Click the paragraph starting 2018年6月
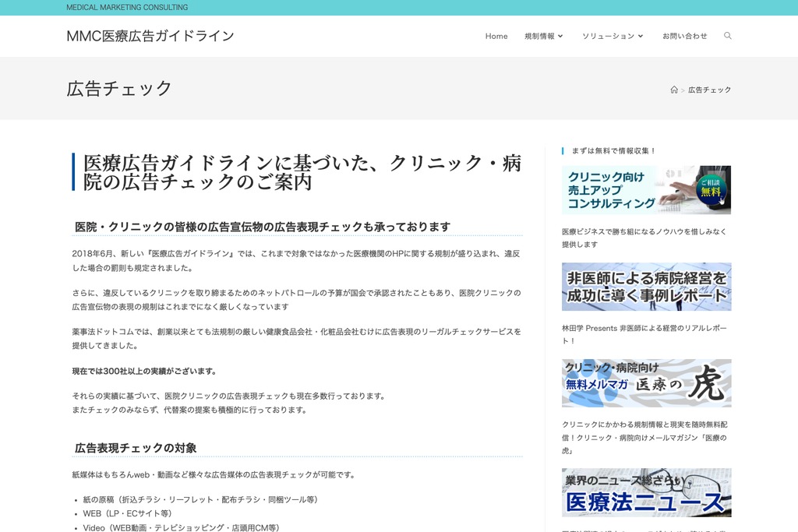798x532 pixels. click(296, 260)
